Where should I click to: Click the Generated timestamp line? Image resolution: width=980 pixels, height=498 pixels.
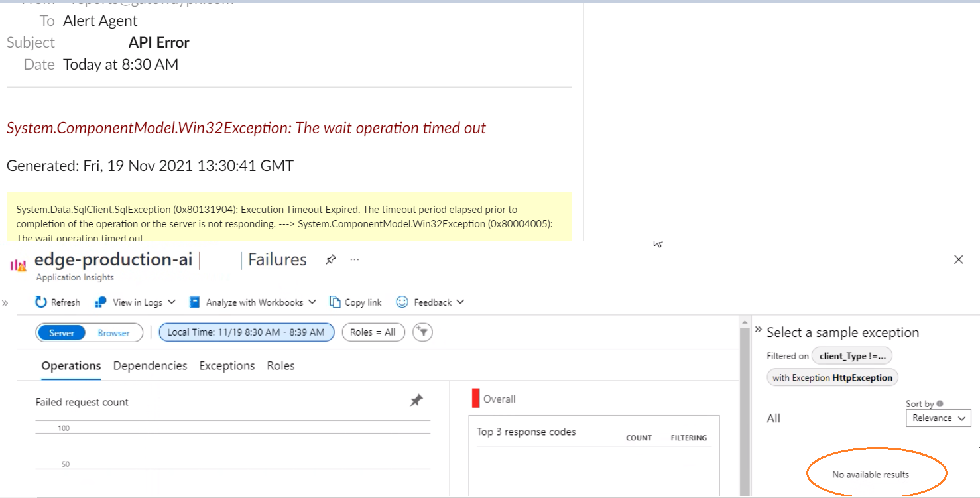[150, 166]
